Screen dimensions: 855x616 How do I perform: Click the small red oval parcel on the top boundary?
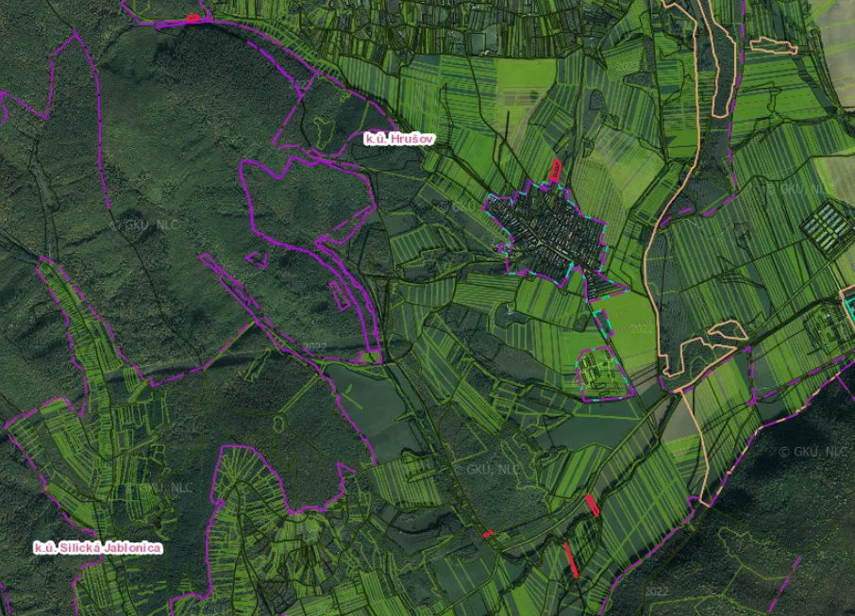192,19
